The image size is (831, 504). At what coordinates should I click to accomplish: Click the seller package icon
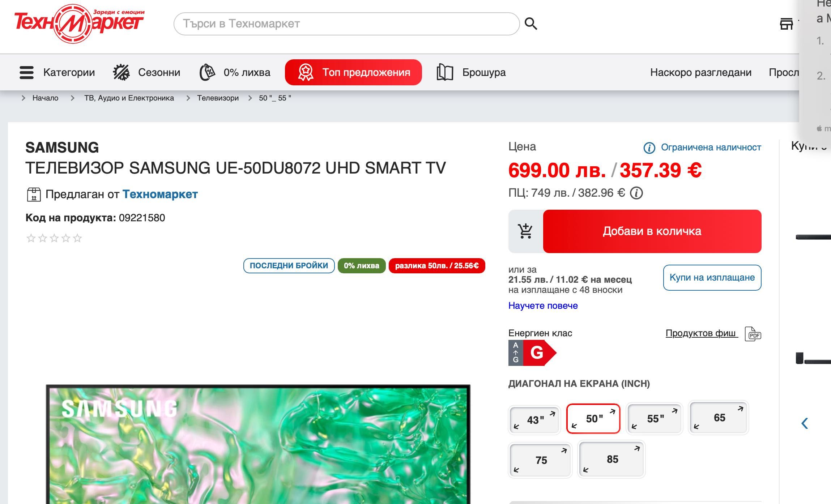pyautogui.click(x=34, y=194)
